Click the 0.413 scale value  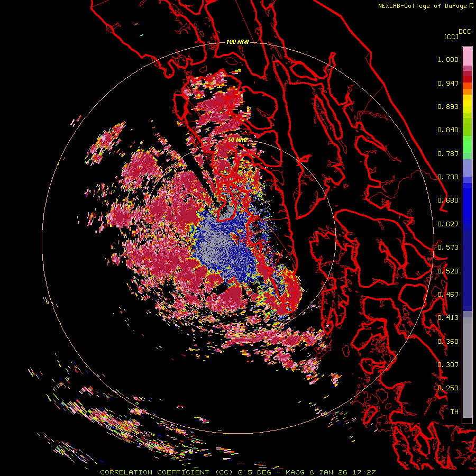tap(448, 318)
